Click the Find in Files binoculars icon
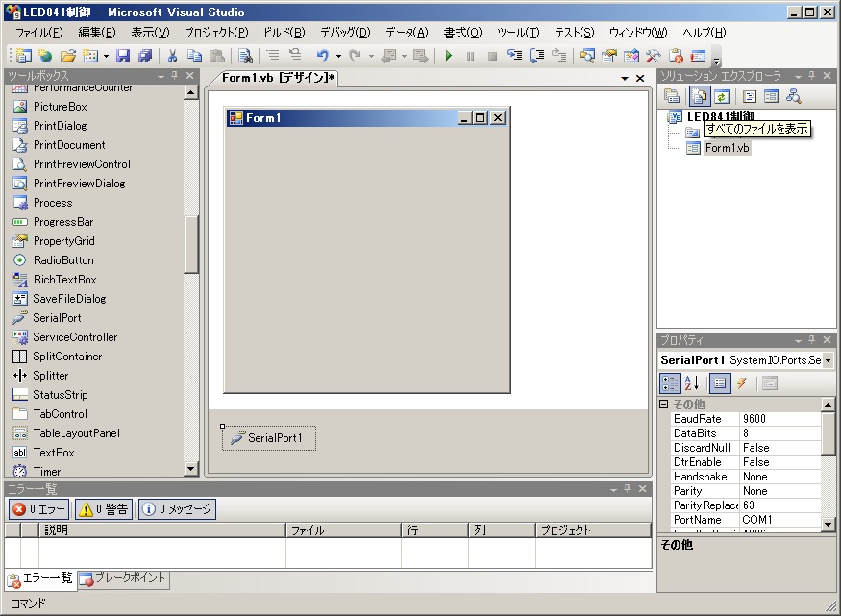The height and width of the screenshot is (616, 841). tap(245, 56)
